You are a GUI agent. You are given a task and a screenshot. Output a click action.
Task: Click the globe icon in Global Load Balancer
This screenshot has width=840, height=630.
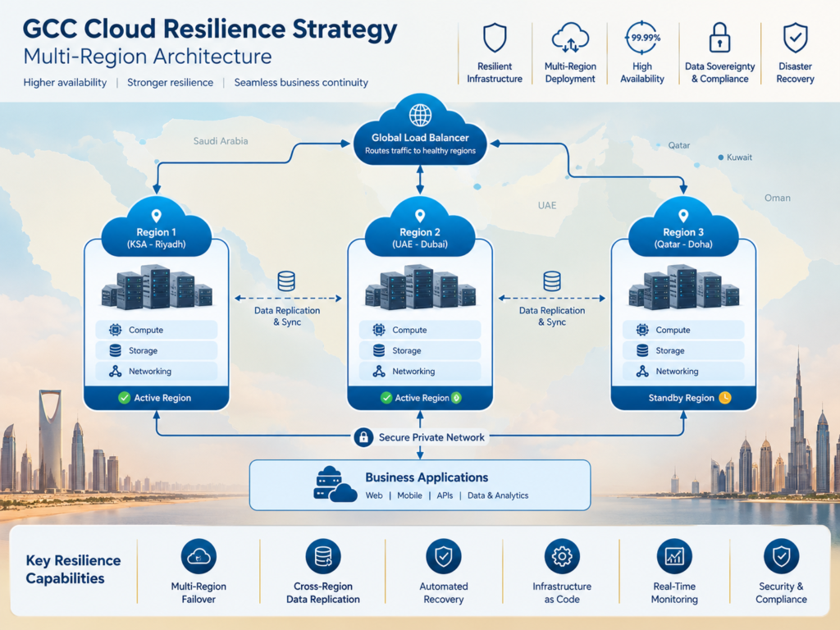(420, 115)
